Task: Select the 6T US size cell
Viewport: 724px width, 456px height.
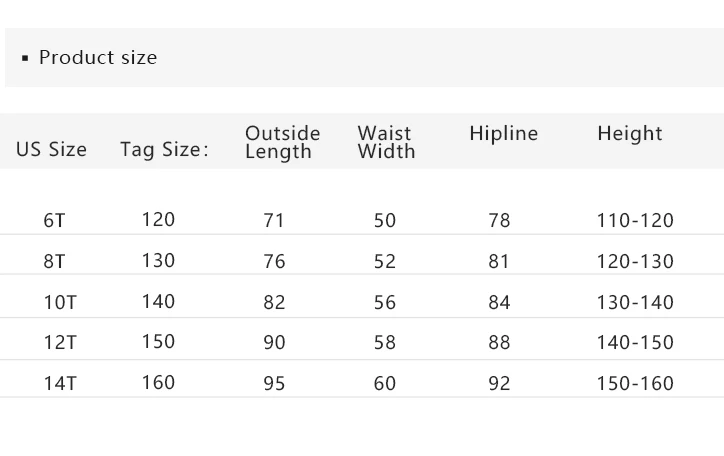Action: point(55,221)
